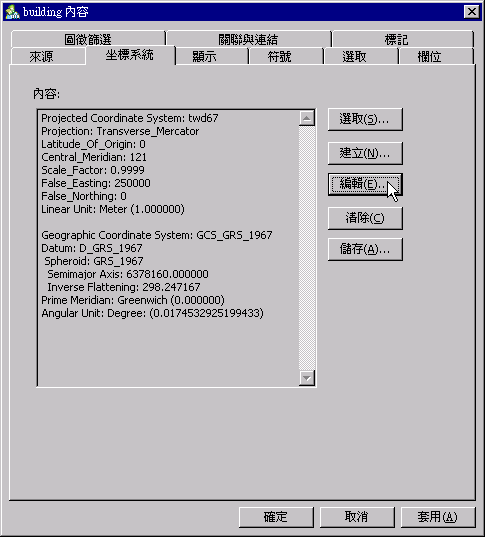Screen dimensions: 485x537
Task: Confirm with the 確定 button
Action: point(276,517)
